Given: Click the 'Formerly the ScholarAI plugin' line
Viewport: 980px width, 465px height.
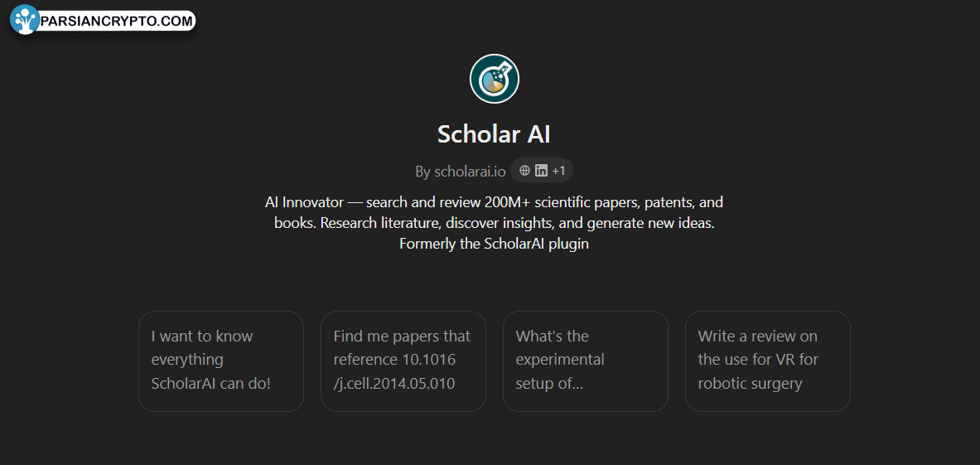Looking at the screenshot, I should (495, 244).
